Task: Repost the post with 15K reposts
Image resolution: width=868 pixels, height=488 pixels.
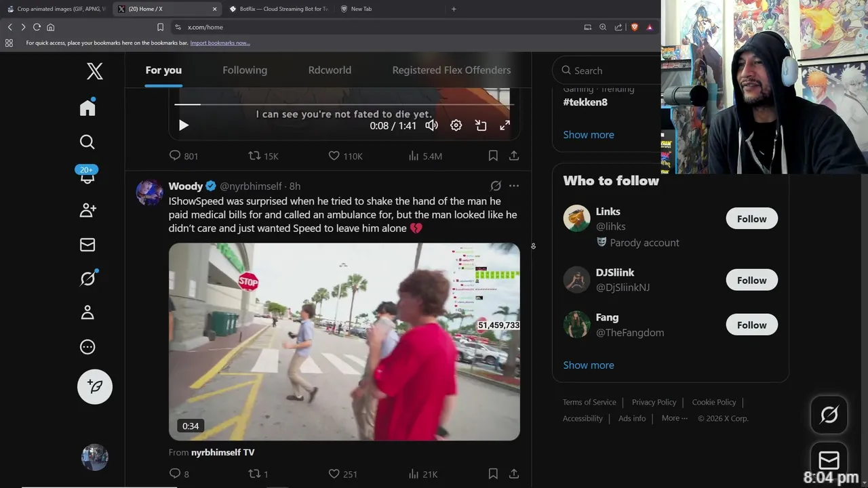Action: pos(263,156)
